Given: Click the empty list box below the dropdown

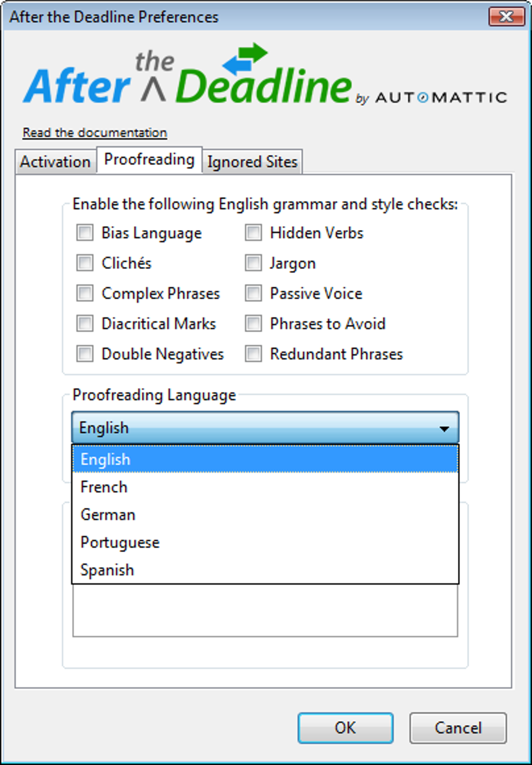Looking at the screenshot, I should [265, 610].
